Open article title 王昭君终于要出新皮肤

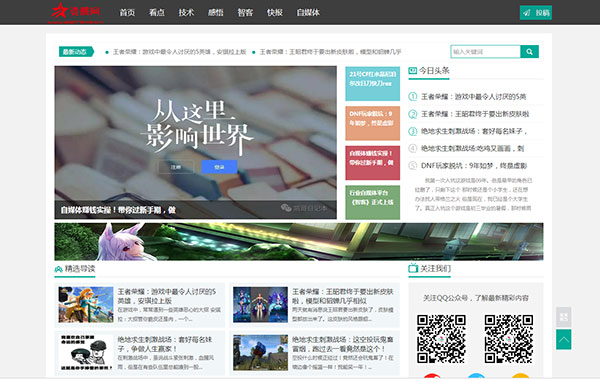342,296
